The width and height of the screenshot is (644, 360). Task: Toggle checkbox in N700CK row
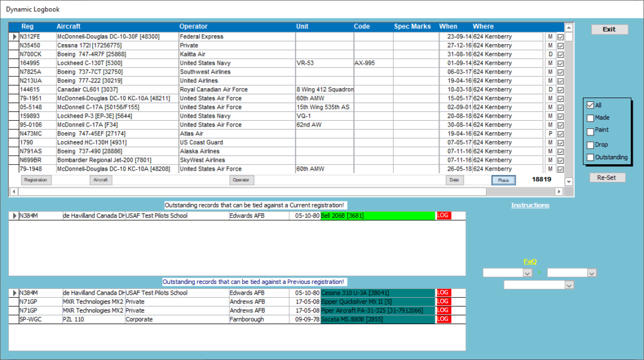(x=560, y=55)
